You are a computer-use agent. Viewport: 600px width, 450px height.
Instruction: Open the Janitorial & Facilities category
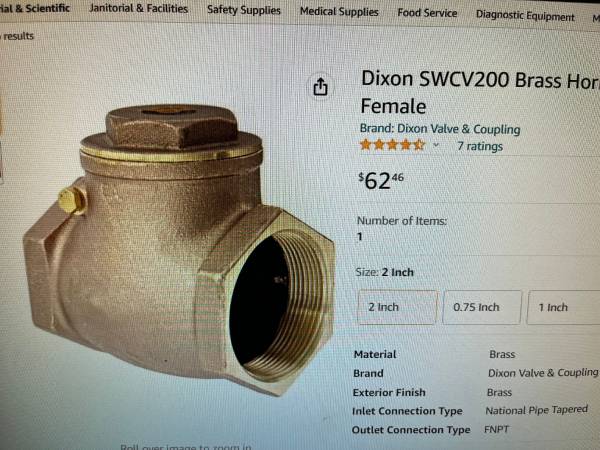pos(139,8)
